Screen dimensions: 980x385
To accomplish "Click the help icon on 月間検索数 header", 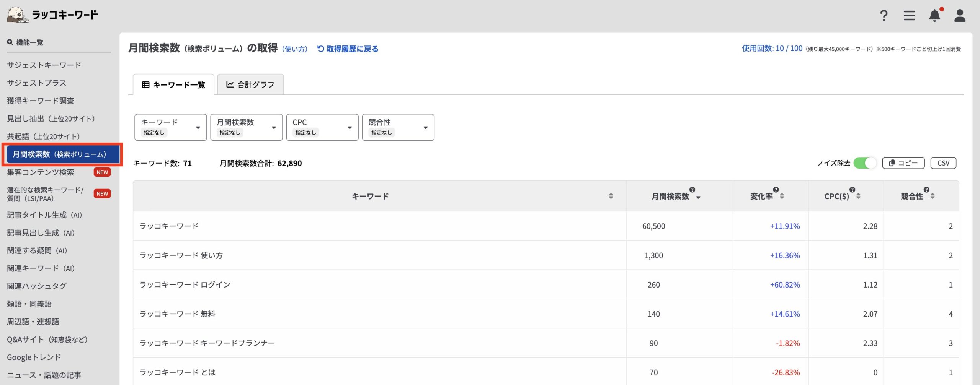I will (x=692, y=190).
